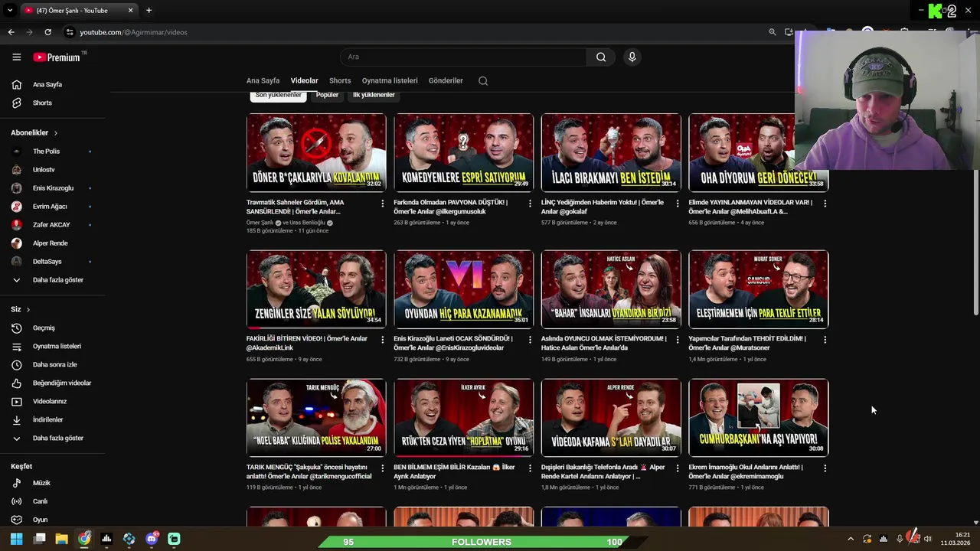Select Son yüklenenler sort chip
The width and height of the screenshot is (980, 551).
(x=278, y=95)
